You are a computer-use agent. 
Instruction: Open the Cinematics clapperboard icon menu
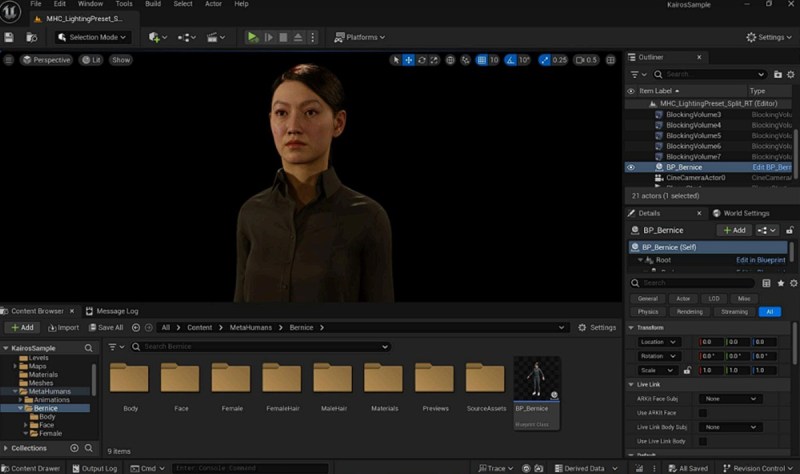(216, 37)
